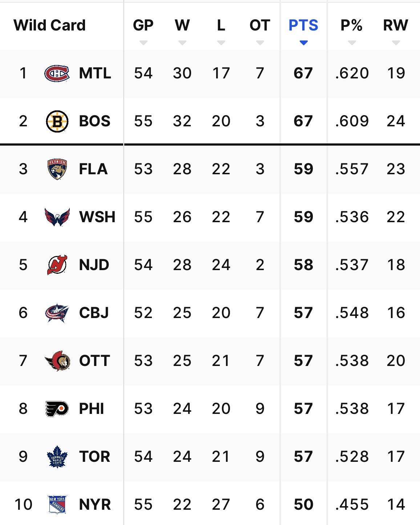Toggle the active PTS sort arrow
The height and width of the screenshot is (525, 420).
[x=304, y=43]
